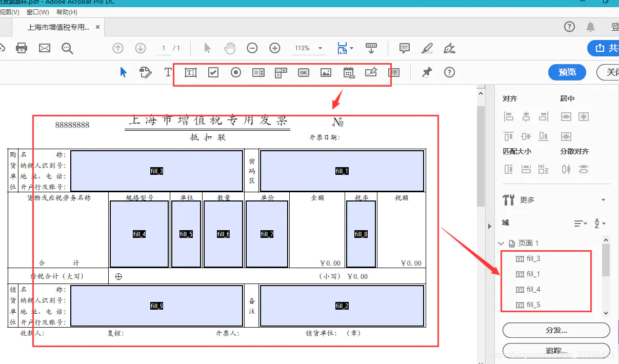Screen dimensions: 619x364
Task: Open the 视图(V) menu
Action: point(9,12)
